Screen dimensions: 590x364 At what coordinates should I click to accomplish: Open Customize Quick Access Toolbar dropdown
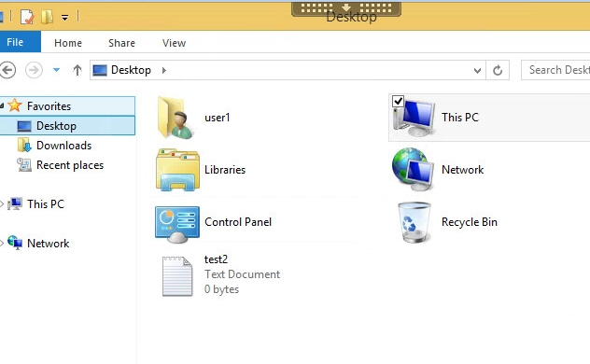coord(64,18)
